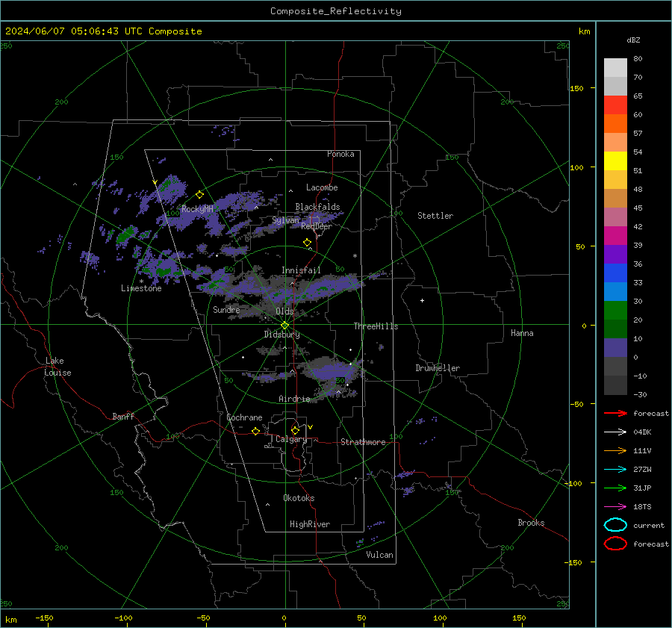This screenshot has height=628, width=672.
Task: Click the blue 33 dBZ swatch
Action: [x=615, y=273]
